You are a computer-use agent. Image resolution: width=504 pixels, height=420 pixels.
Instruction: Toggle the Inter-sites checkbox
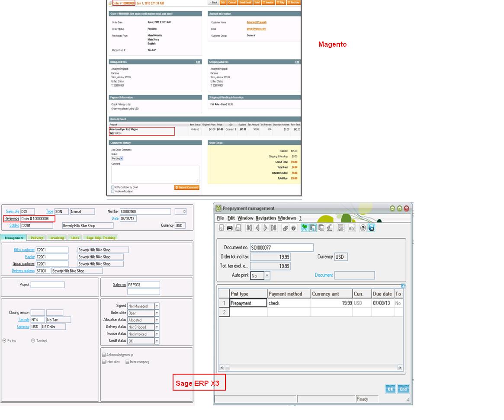104,362
